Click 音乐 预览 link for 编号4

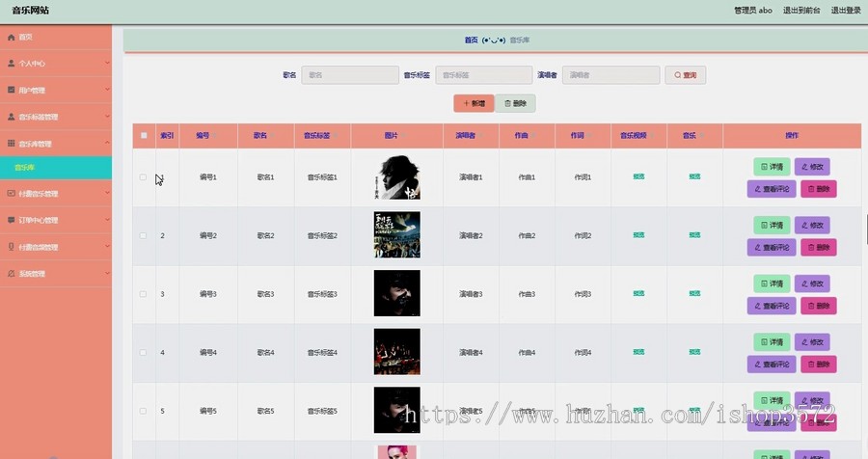tap(694, 352)
